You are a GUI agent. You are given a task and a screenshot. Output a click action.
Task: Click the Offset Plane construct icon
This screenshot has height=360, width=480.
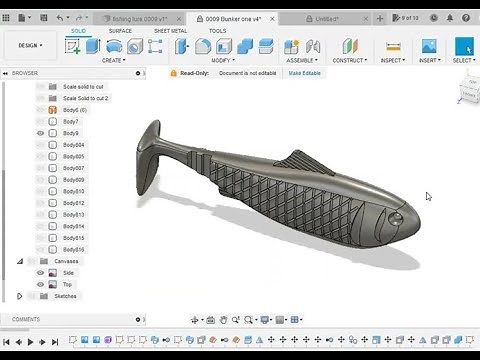pyautogui.click(x=350, y=46)
